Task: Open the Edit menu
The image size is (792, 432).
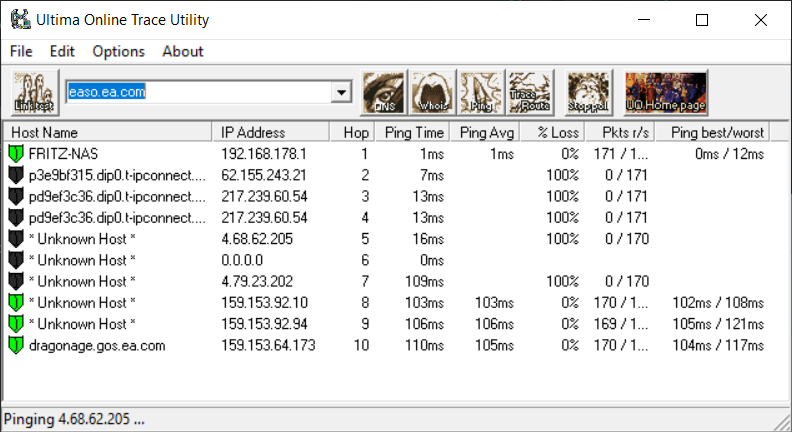Action: point(62,52)
